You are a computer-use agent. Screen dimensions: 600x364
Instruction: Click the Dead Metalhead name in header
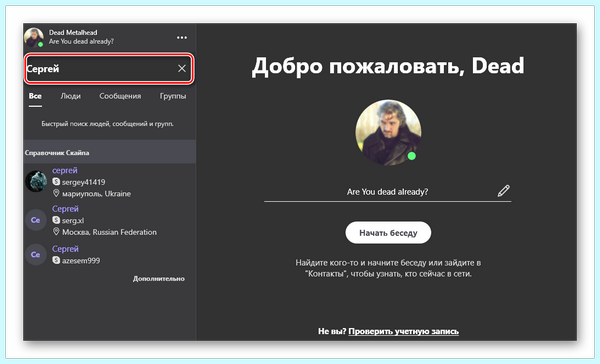click(x=73, y=33)
